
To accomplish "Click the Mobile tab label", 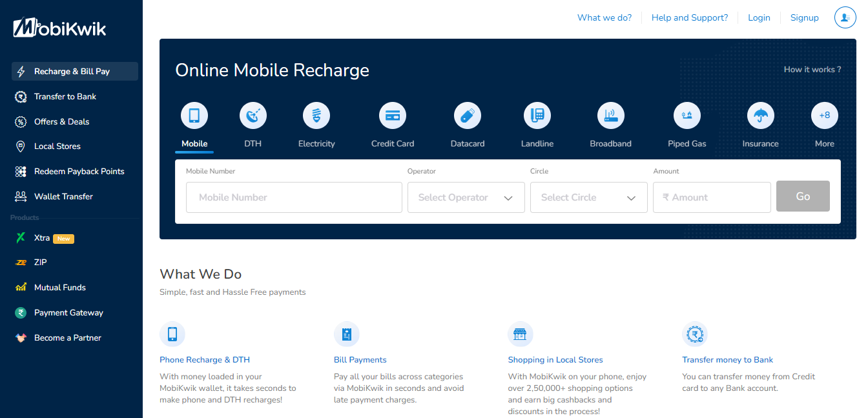I will (194, 144).
